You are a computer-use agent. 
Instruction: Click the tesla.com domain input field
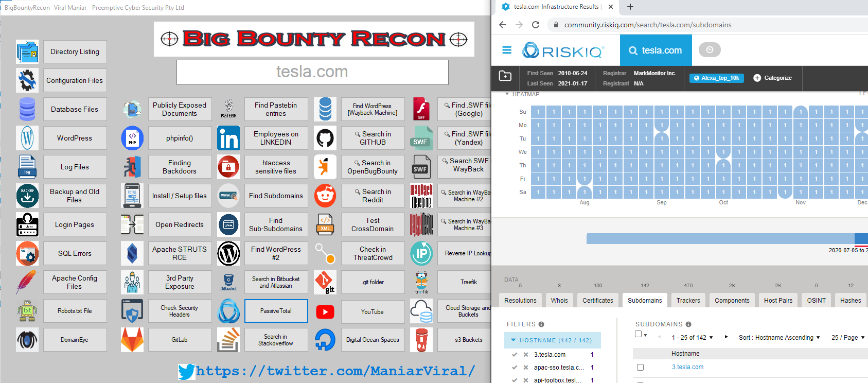tap(312, 72)
